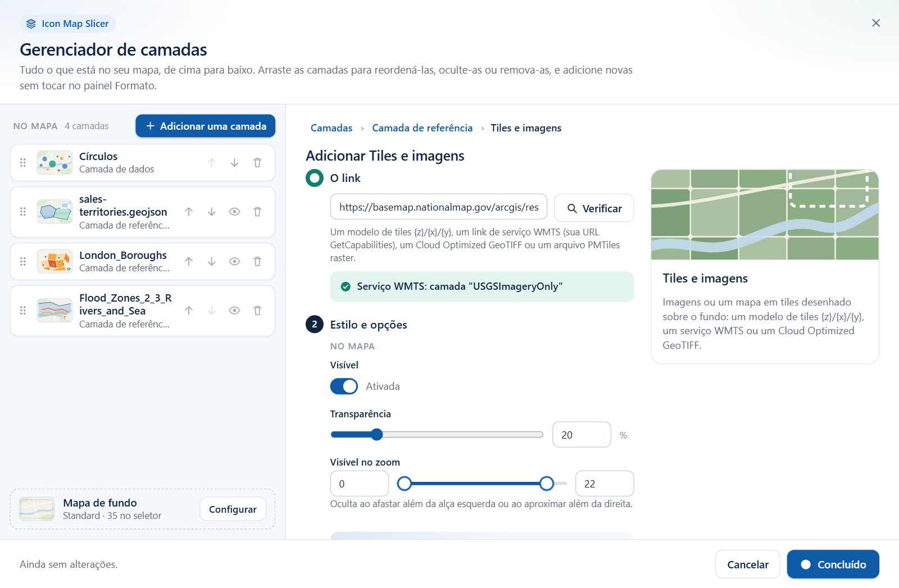Move Flood_Zones layer up
The image size is (899, 588).
point(189,311)
